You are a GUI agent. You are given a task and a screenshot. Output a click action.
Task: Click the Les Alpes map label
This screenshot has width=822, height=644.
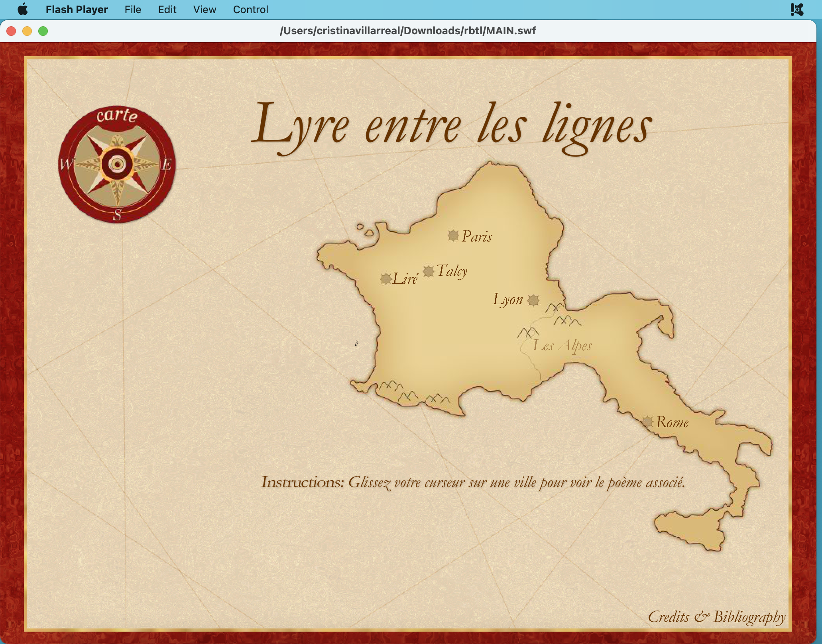click(562, 346)
